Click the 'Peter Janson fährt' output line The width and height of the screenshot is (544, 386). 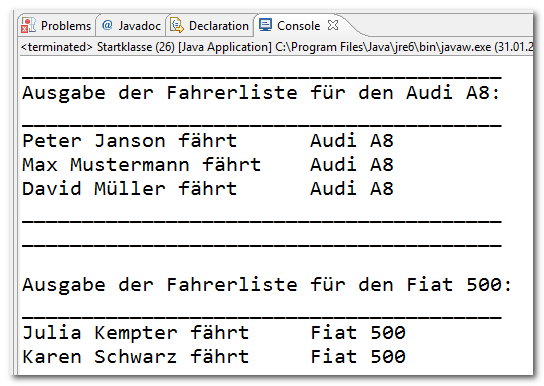pos(130,141)
